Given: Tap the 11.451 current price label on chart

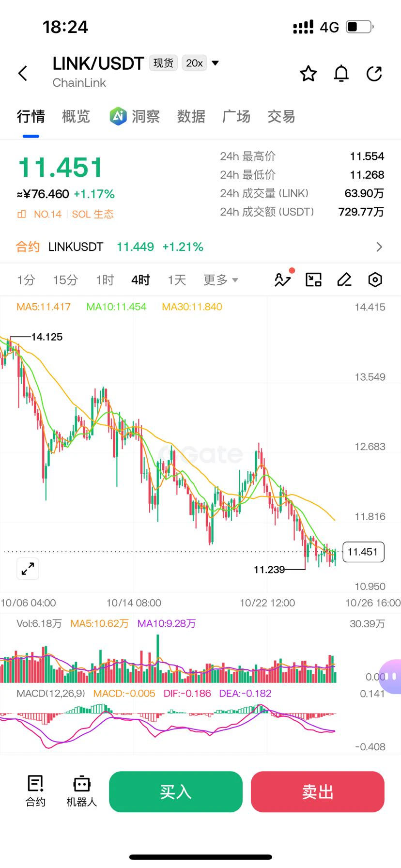Looking at the screenshot, I should click(363, 552).
